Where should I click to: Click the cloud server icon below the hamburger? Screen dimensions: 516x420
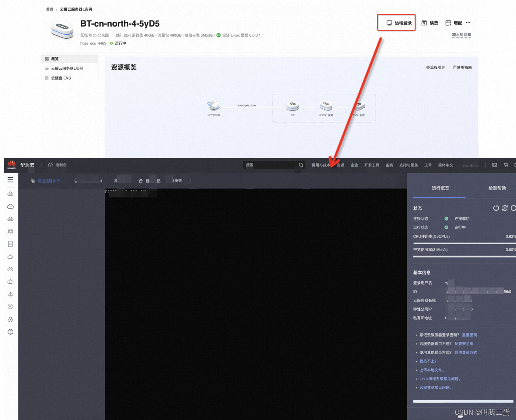click(x=10, y=194)
